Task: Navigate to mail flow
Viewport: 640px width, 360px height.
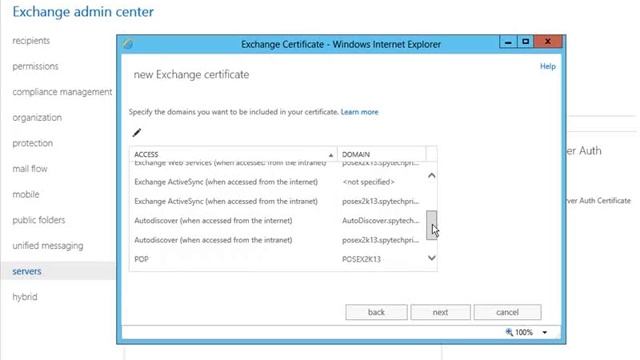Action: pos(30,169)
